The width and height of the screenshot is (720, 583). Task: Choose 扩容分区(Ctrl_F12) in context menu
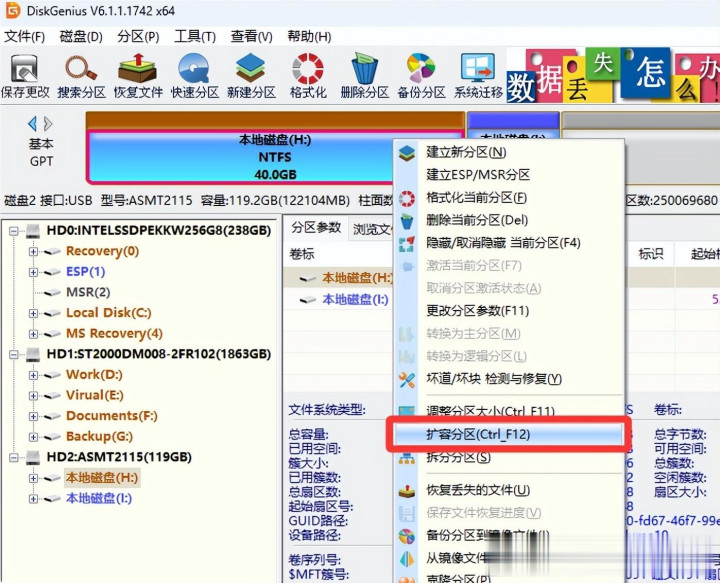coord(477,434)
